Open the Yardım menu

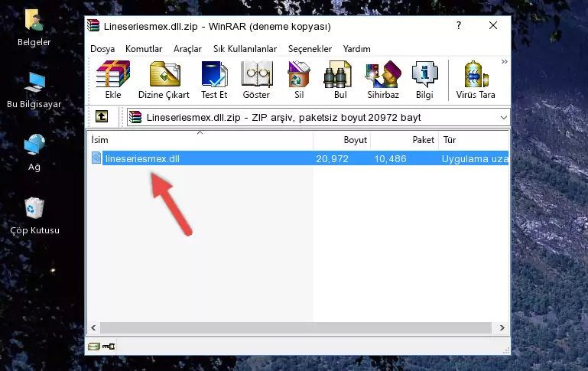356,49
